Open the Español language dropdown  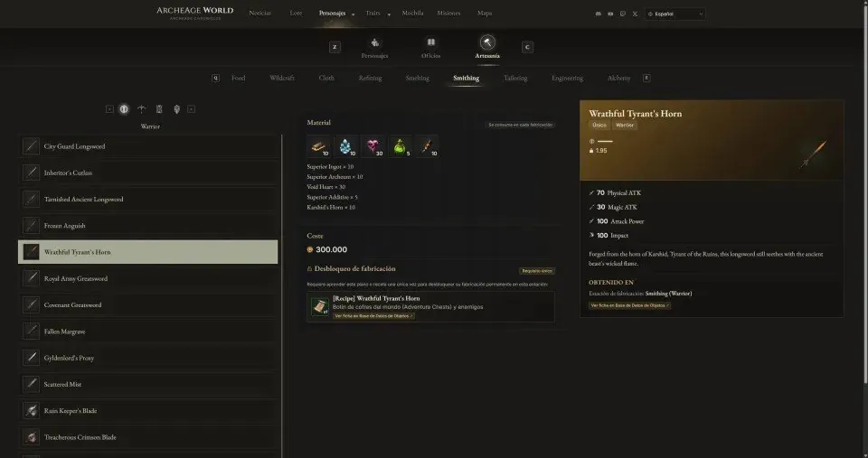click(675, 14)
